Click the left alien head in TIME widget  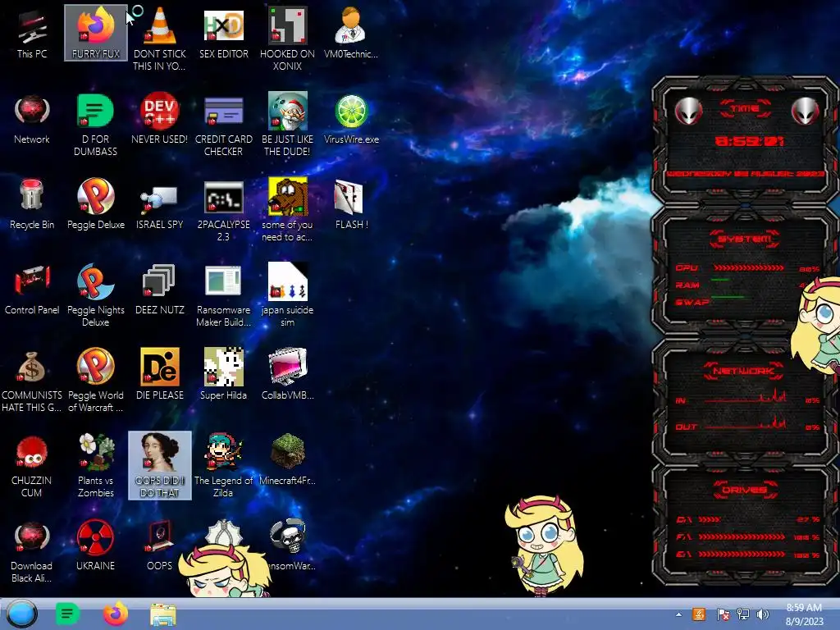(x=688, y=112)
